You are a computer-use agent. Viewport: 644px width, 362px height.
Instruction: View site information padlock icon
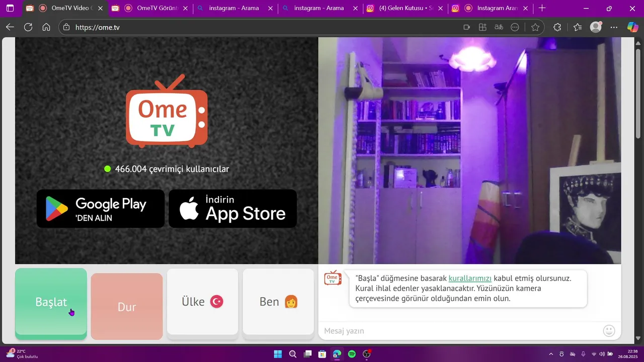66,27
